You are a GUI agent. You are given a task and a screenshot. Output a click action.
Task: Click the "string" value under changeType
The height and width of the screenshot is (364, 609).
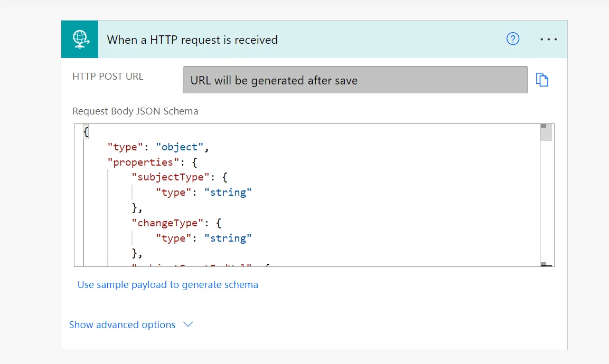click(x=228, y=238)
